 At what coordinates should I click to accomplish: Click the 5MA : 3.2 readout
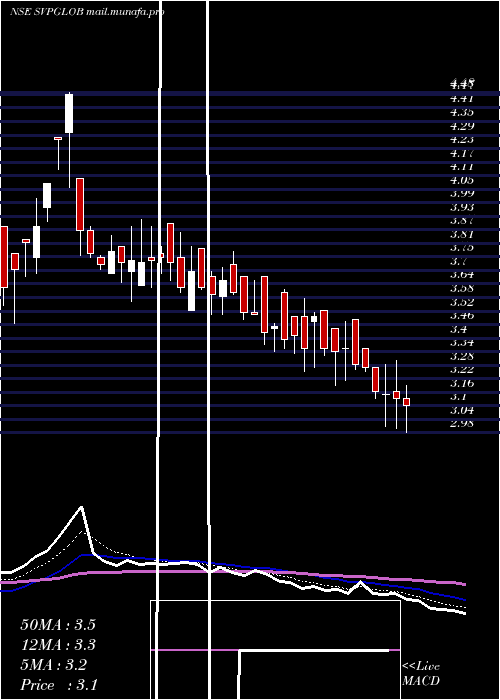[54, 665]
